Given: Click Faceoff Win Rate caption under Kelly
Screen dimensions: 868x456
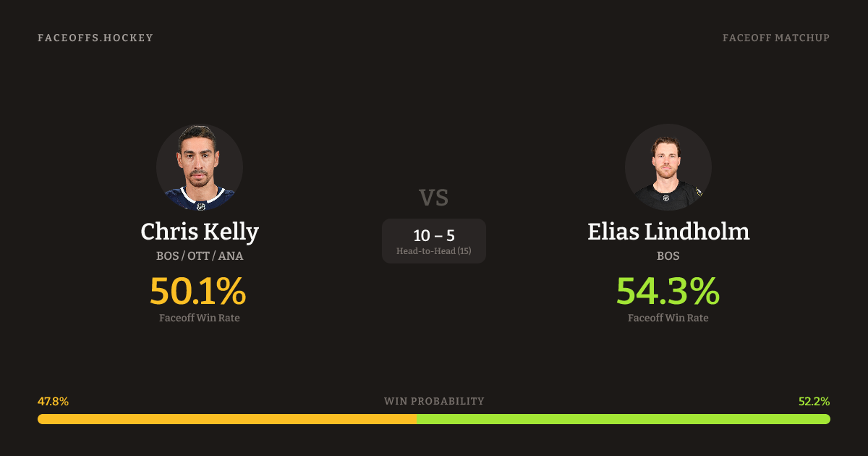Looking at the screenshot, I should 200,318.
